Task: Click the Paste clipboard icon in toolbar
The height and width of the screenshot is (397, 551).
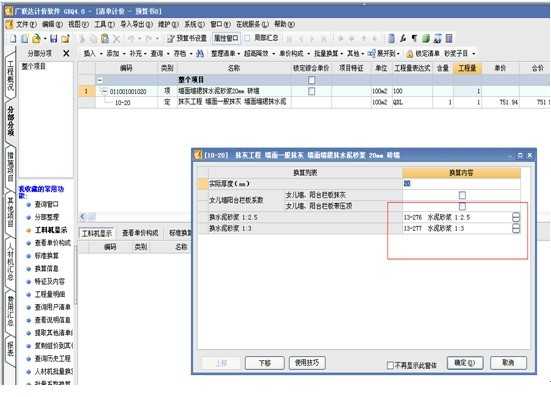Action: [x=105, y=39]
